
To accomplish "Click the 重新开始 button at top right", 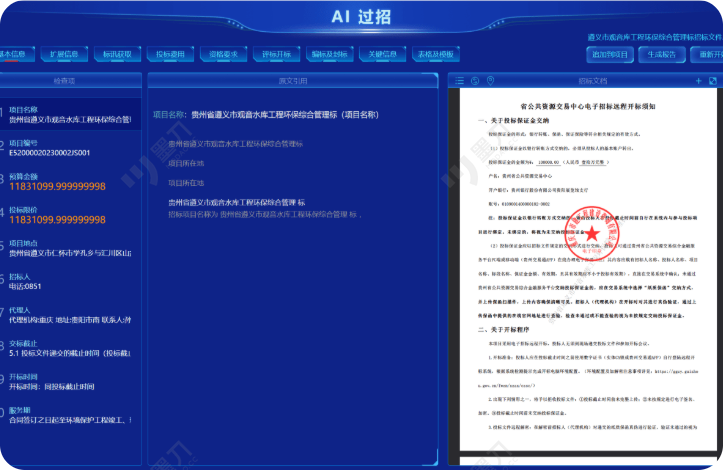I will coord(707,54).
